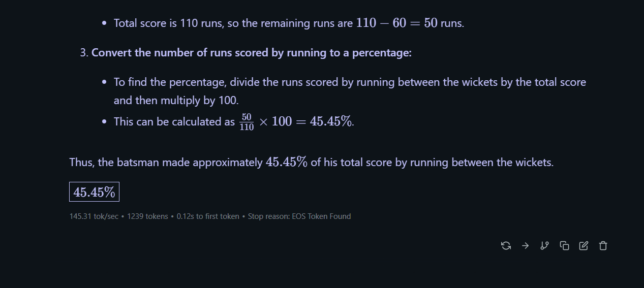Branch the conversation from this message
Screen dimensions: 644x288
[544, 246]
